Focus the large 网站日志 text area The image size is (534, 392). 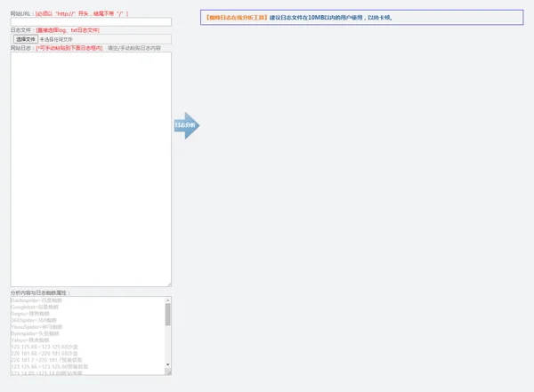click(91, 169)
